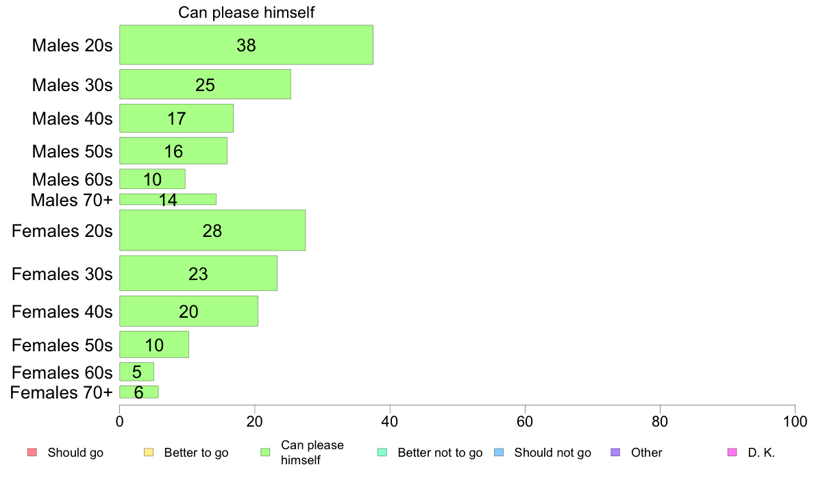Viewport: 814px width, 504px height.
Task: Click the Females 40s bar showing 20
Action: tap(188, 311)
